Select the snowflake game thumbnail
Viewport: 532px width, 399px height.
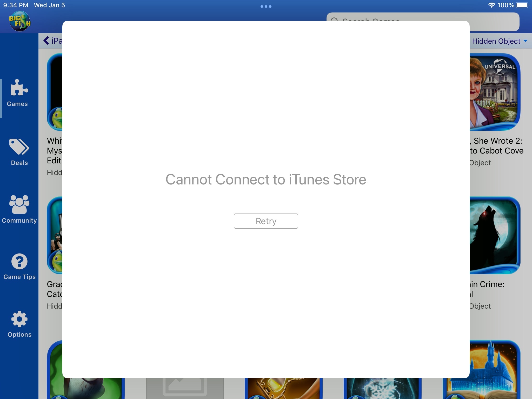[x=382, y=389]
